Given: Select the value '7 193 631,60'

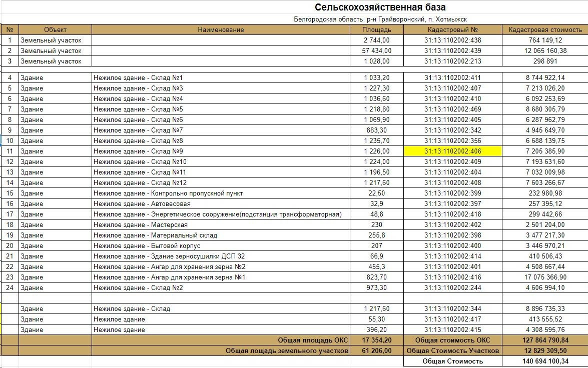Looking at the screenshot, I should 545,161.
